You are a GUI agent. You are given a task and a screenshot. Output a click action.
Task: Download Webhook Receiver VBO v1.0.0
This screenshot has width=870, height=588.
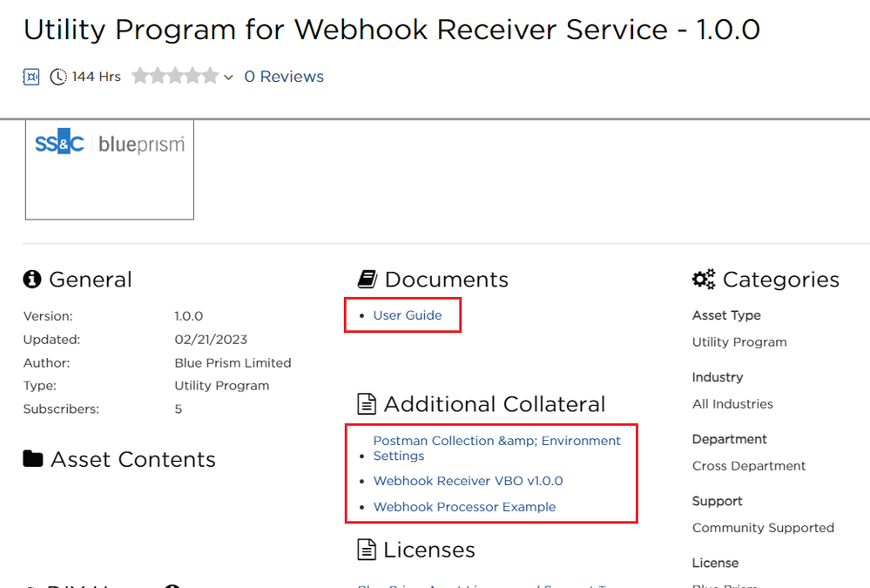(468, 481)
